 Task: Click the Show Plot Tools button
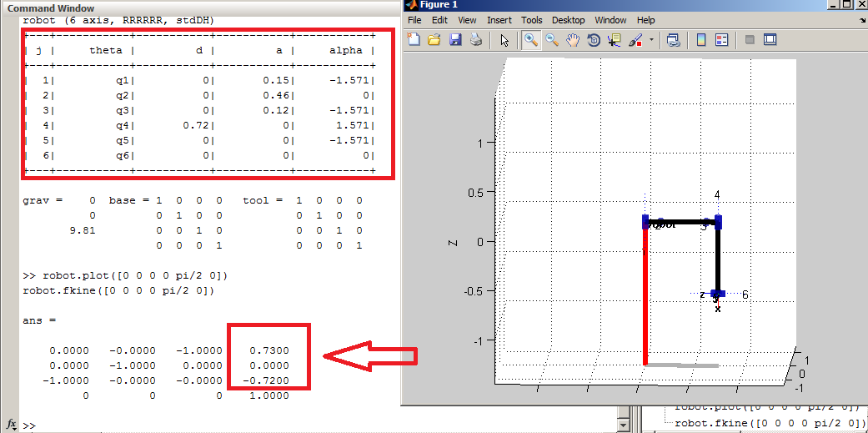(x=770, y=39)
